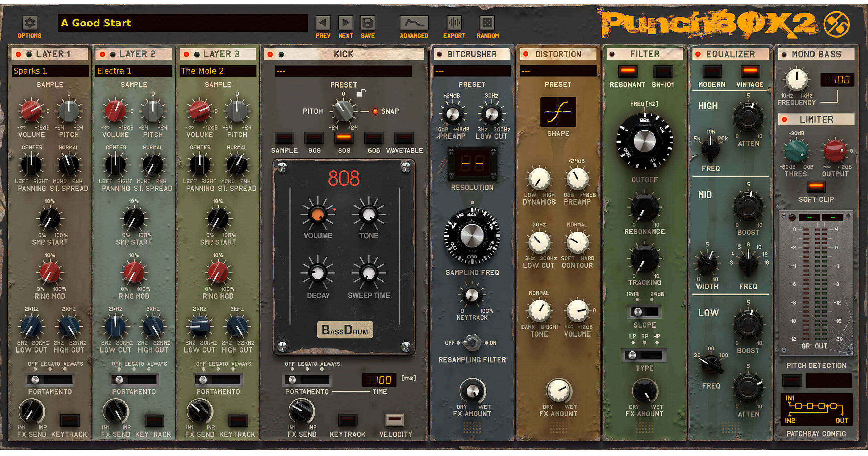This screenshot has height=456, width=868.
Task: Select the Wavetable kick mode button
Action: pos(404,138)
